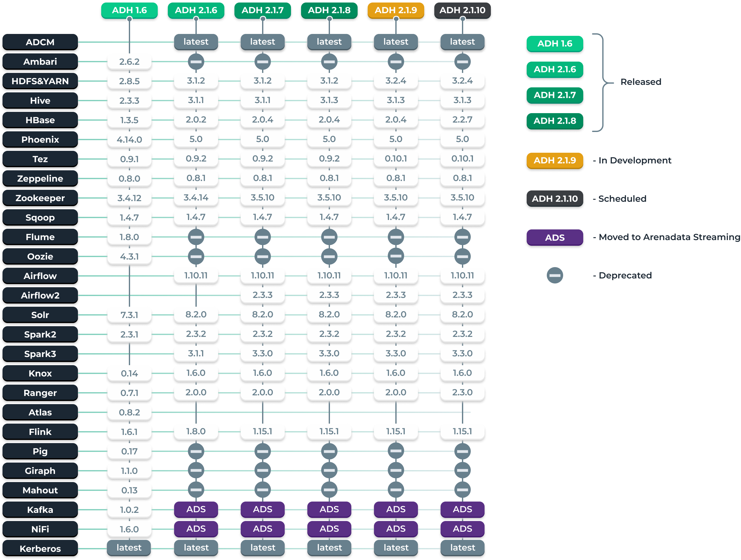741x560 pixels.
Task: Select the dark ADH 2.1.10 column header
Action: pyautogui.click(x=462, y=10)
